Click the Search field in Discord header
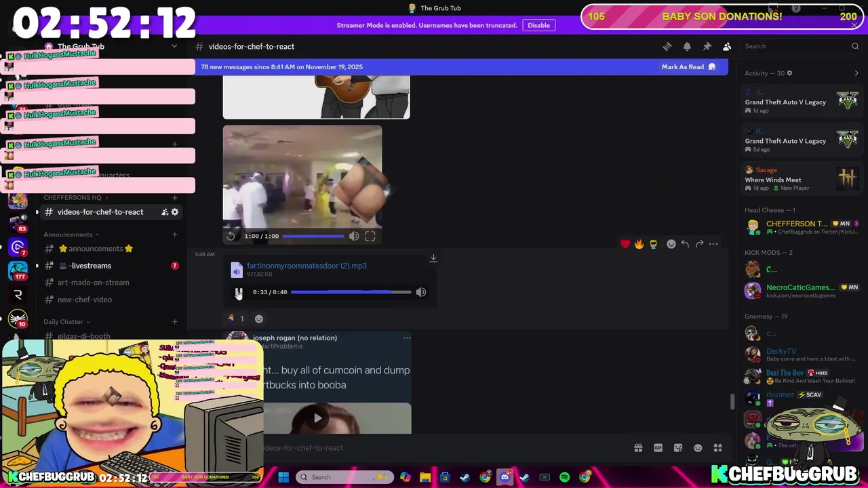Viewport: 868px width, 488px height. (x=800, y=46)
